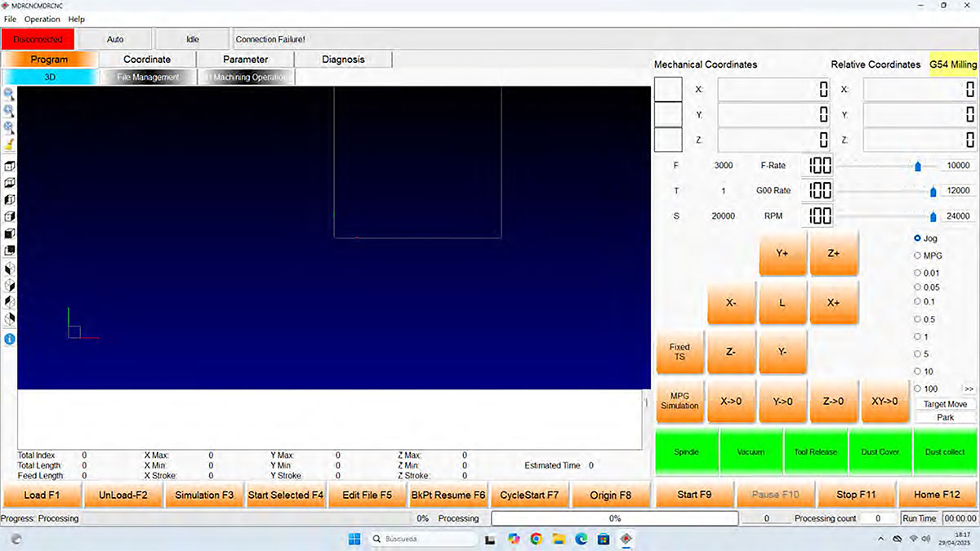Open the Operation menu
The image size is (980, 551).
(x=42, y=19)
